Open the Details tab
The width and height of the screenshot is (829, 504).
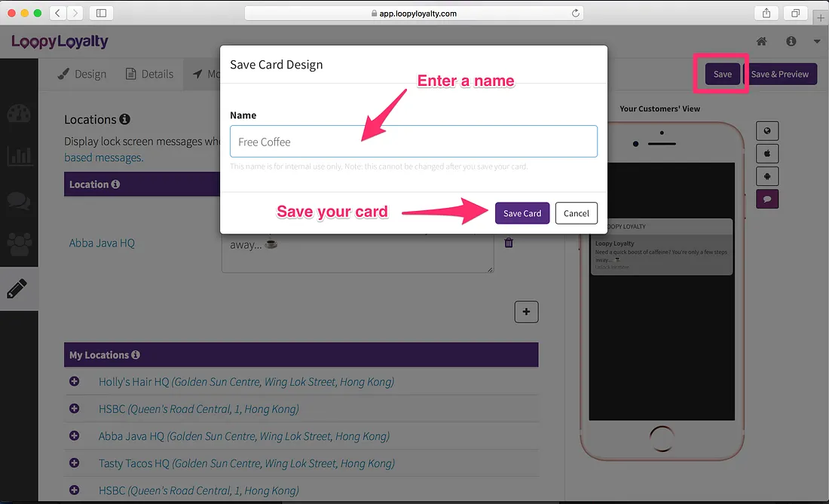[150, 74]
